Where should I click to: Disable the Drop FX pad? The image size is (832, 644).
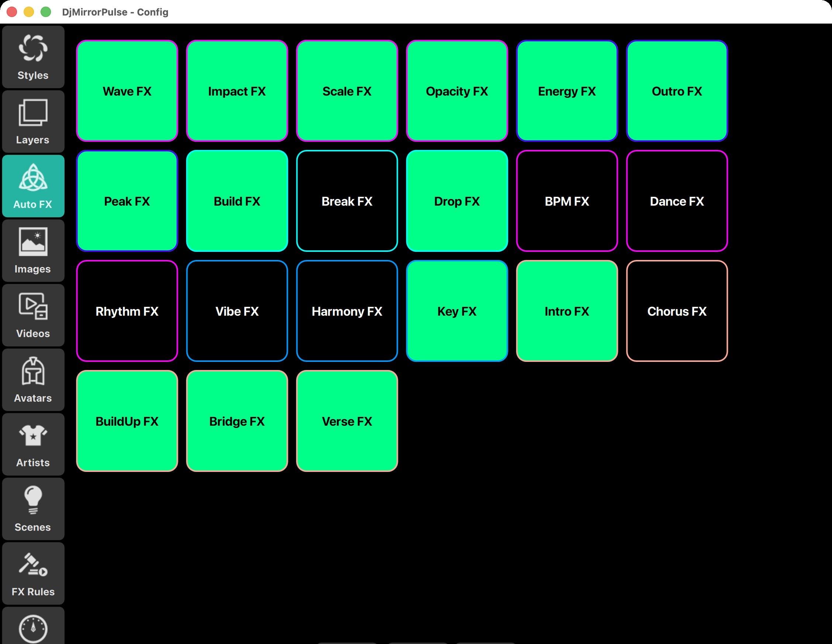click(457, 201)
